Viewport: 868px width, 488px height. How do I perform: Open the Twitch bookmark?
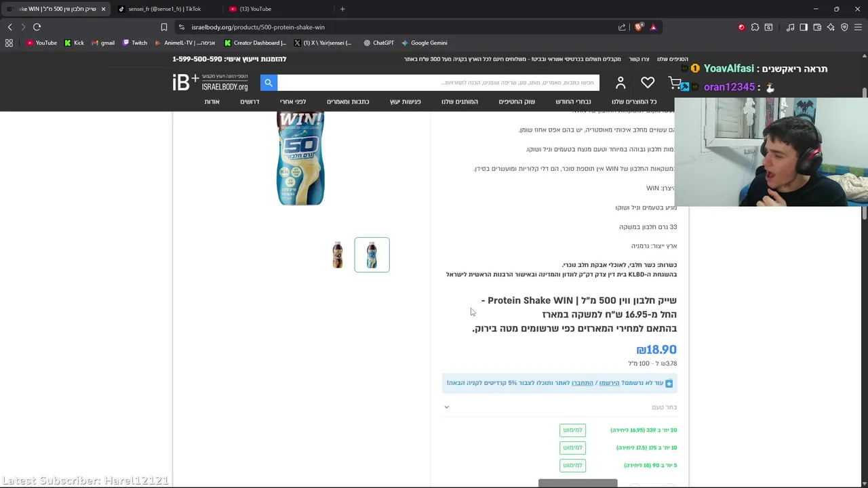pyautogui.click(x=134, y=43)
